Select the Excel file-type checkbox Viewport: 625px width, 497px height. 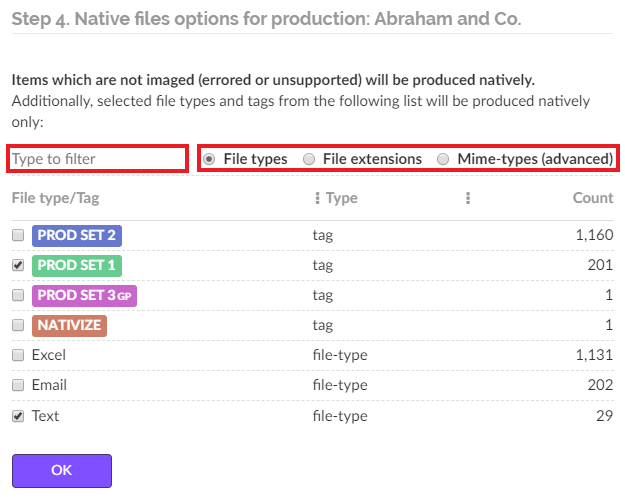(18, 355)
